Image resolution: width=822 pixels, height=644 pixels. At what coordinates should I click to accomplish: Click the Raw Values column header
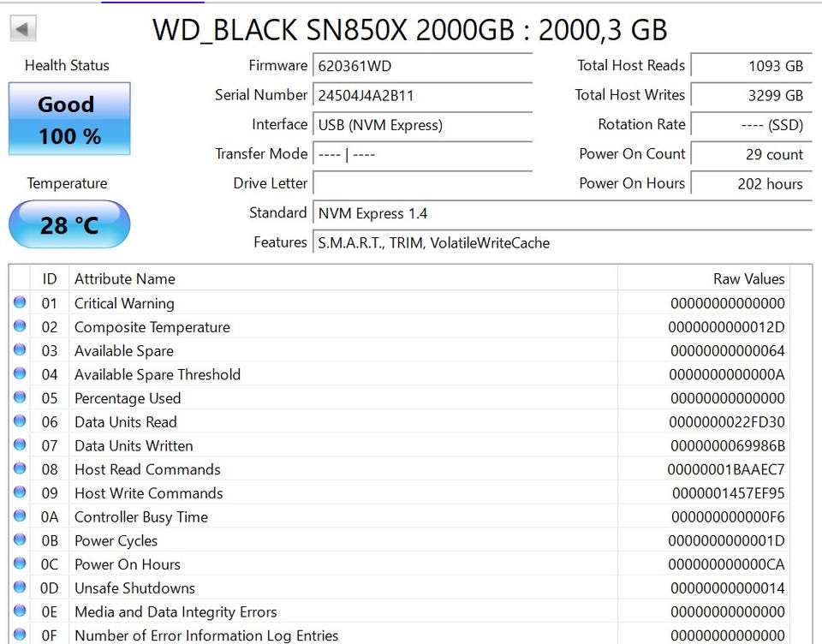click(704, 278)
